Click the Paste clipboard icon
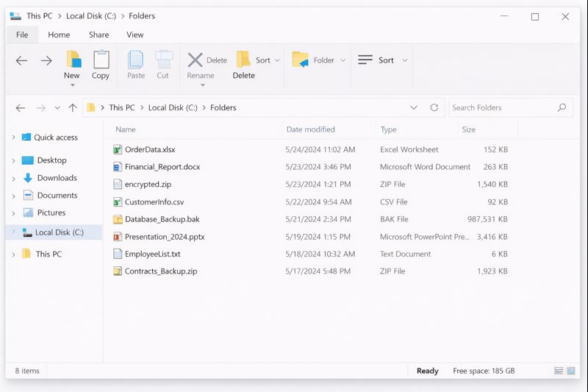This screenshot has height=392, width=588. (136, 60)
